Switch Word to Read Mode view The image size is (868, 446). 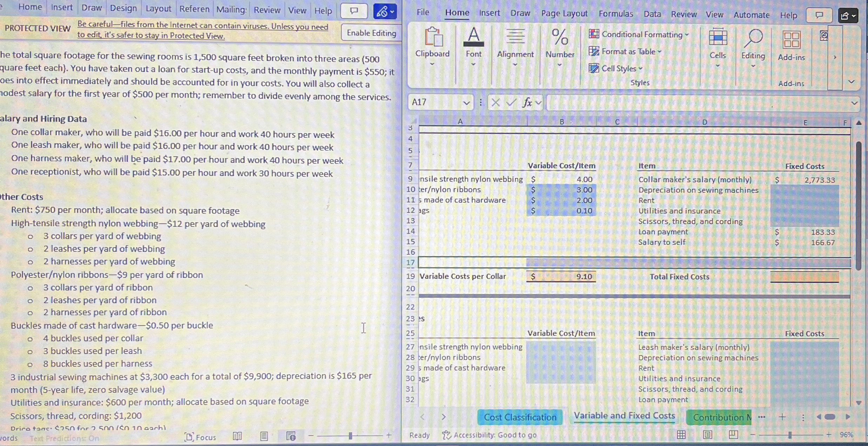tap(238, 437)
